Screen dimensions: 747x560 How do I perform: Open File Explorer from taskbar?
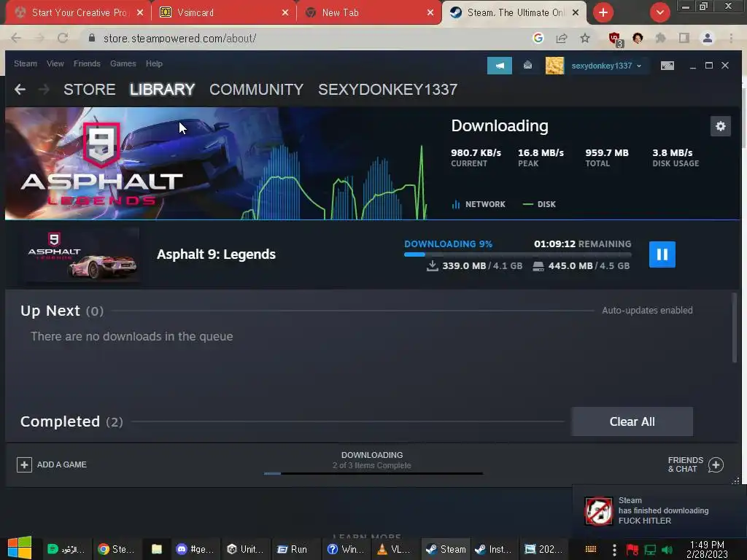[x=156, y=549]
